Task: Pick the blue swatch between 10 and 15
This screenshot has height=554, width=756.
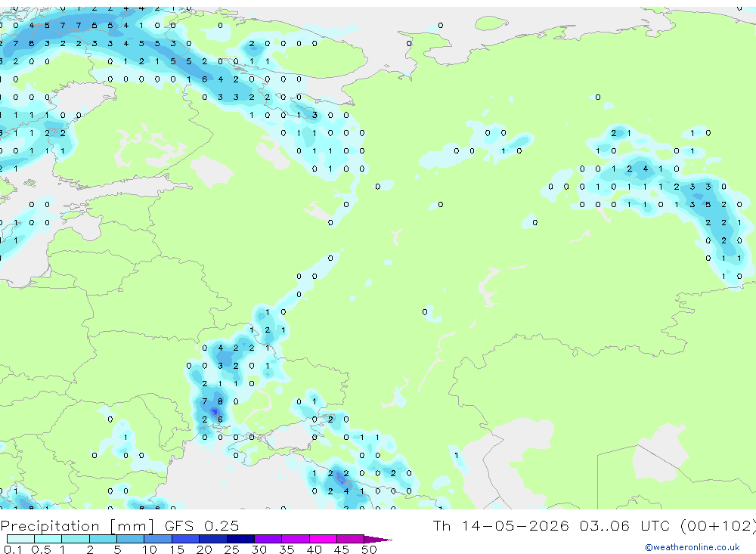Action: pyautogui.click(x=158, y=539)
